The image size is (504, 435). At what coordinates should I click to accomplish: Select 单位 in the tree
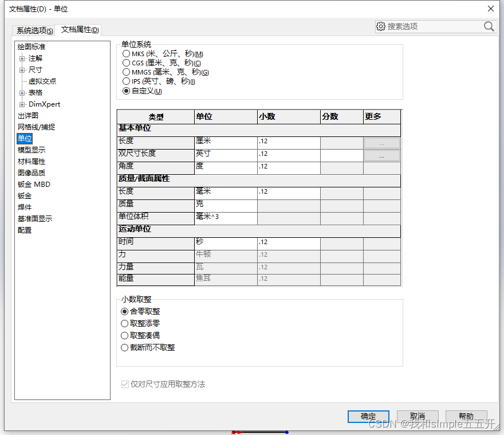(x=25, y=138)
